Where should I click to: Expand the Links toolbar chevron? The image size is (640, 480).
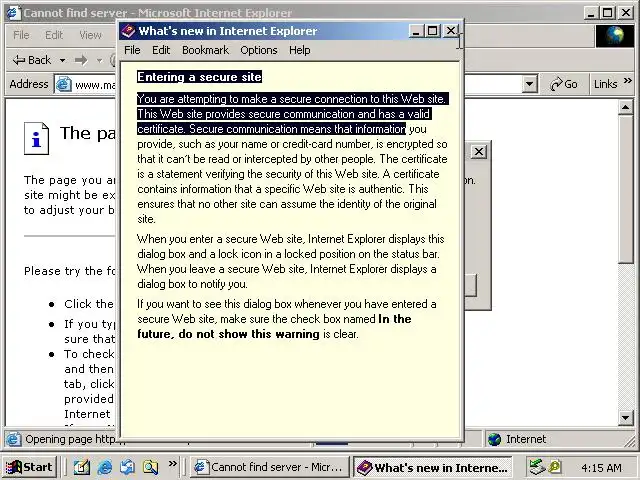[x=628, y=81]
